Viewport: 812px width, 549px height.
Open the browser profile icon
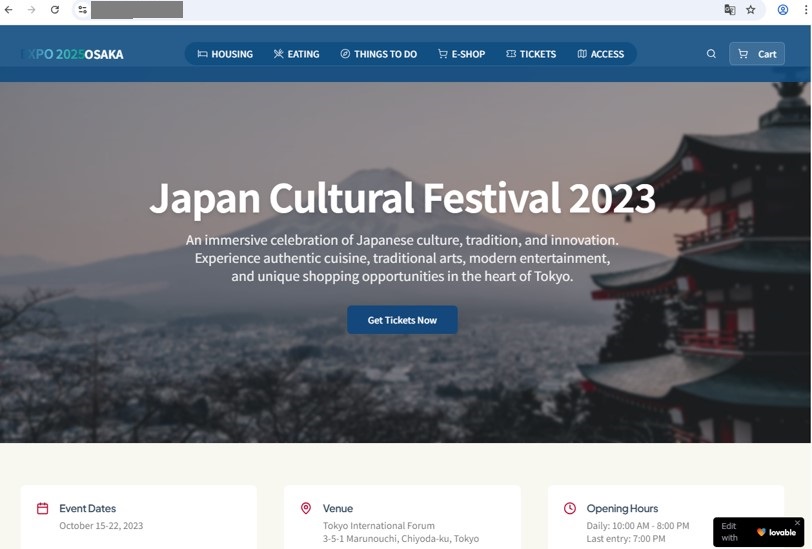pyautogui.click(x=783, y=10)
